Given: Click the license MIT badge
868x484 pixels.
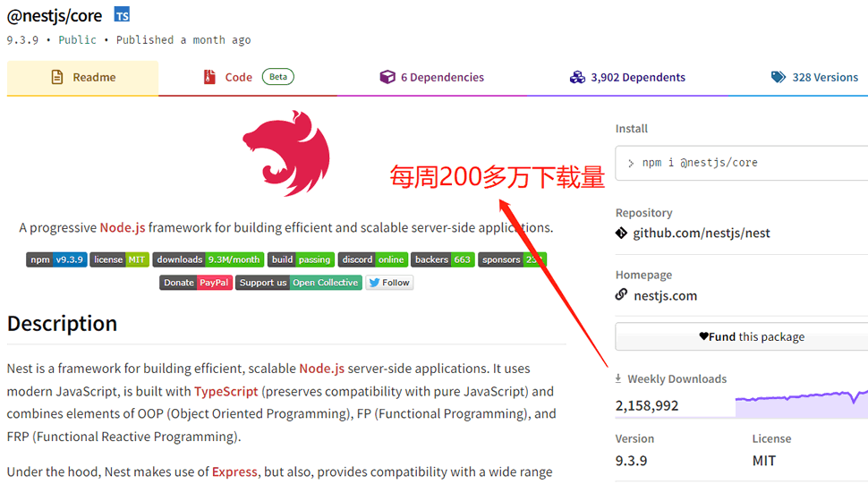Looking at the screenshot, I should [x=119, y=259].
